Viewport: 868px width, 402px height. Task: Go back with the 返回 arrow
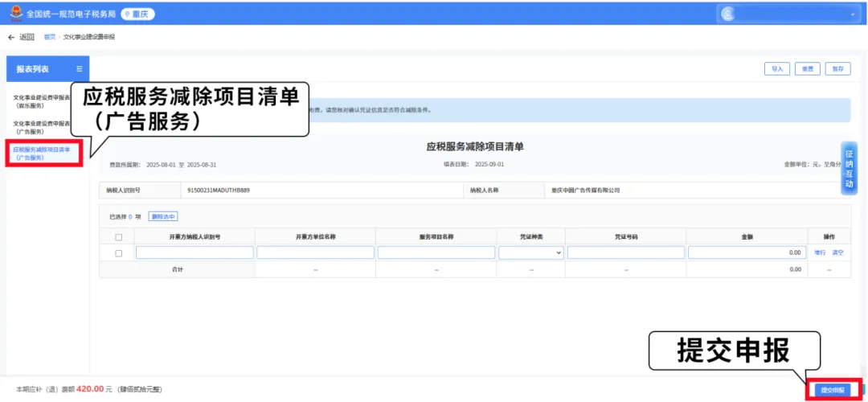coord(21,37)
